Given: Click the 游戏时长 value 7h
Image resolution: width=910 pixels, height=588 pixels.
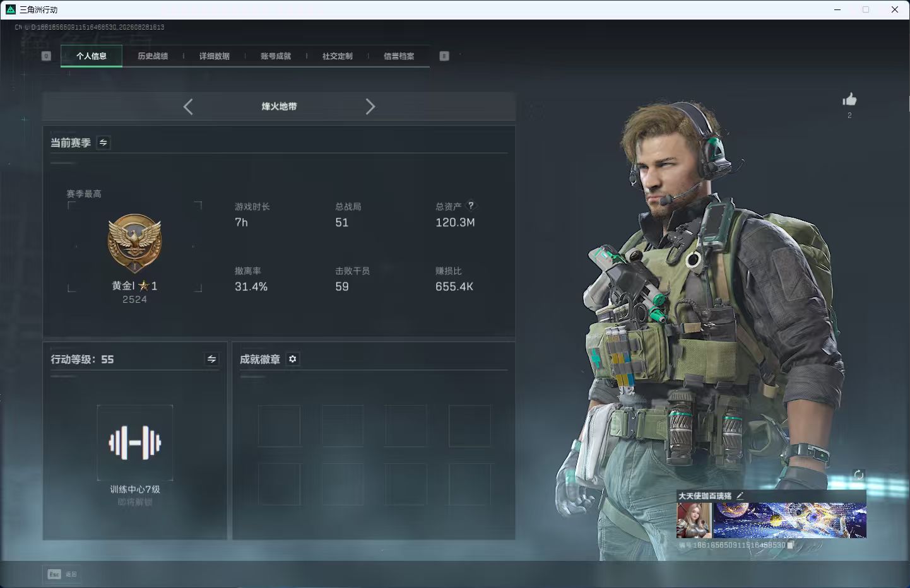Looking at the screenshot, I should (241, 223).
